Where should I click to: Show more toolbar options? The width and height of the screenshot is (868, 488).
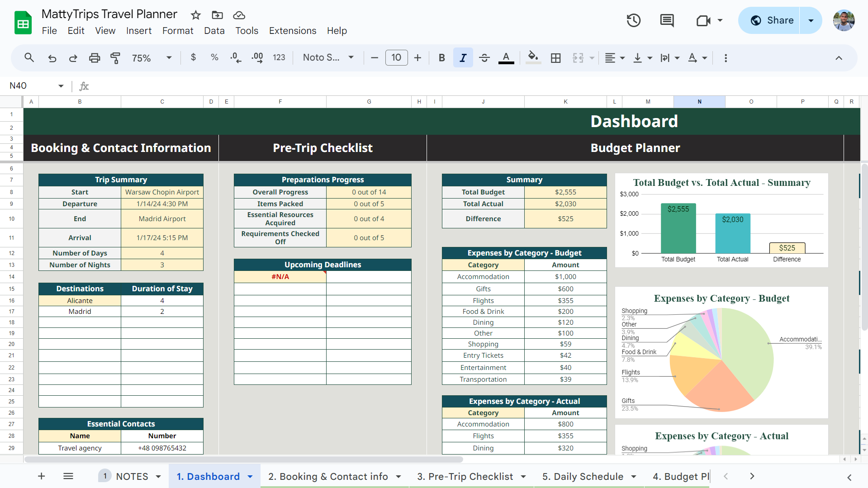pyautogui.click(x=726, y=58)
